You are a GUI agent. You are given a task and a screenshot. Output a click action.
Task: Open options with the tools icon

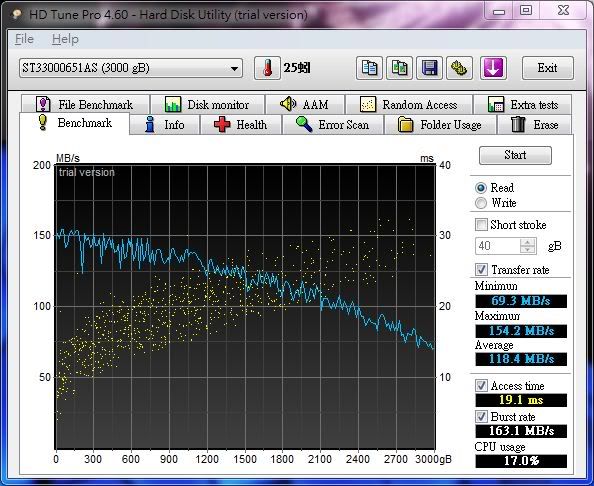[x=459, y=68]
